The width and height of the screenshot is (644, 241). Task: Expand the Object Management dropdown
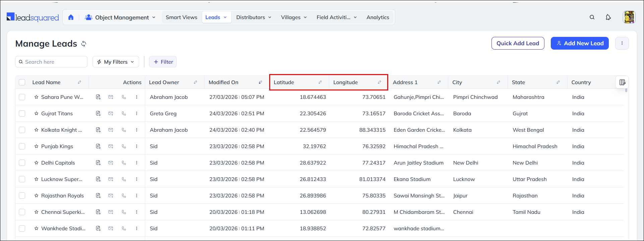coord(120,17)
